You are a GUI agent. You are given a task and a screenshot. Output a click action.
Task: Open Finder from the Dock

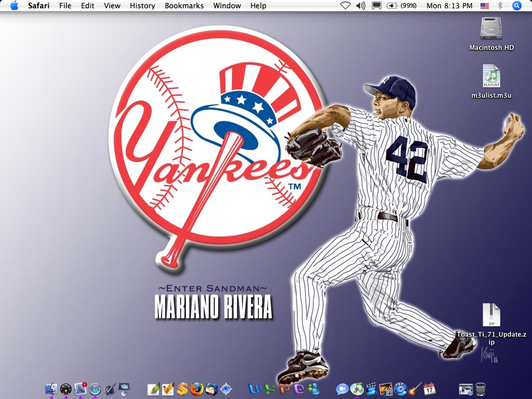[51, 389]
